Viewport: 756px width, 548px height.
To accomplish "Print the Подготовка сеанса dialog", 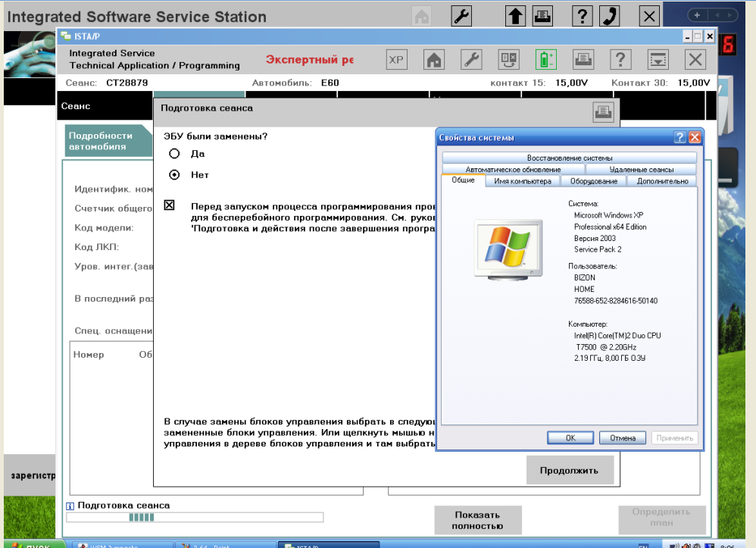I will point(603,112).
